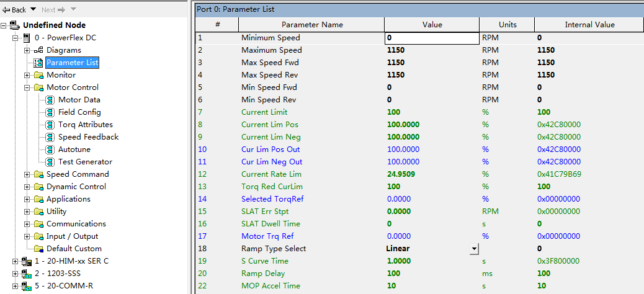Select the Autotune tree item
This screenshot has height=294, width=644.
pos(74,149)
